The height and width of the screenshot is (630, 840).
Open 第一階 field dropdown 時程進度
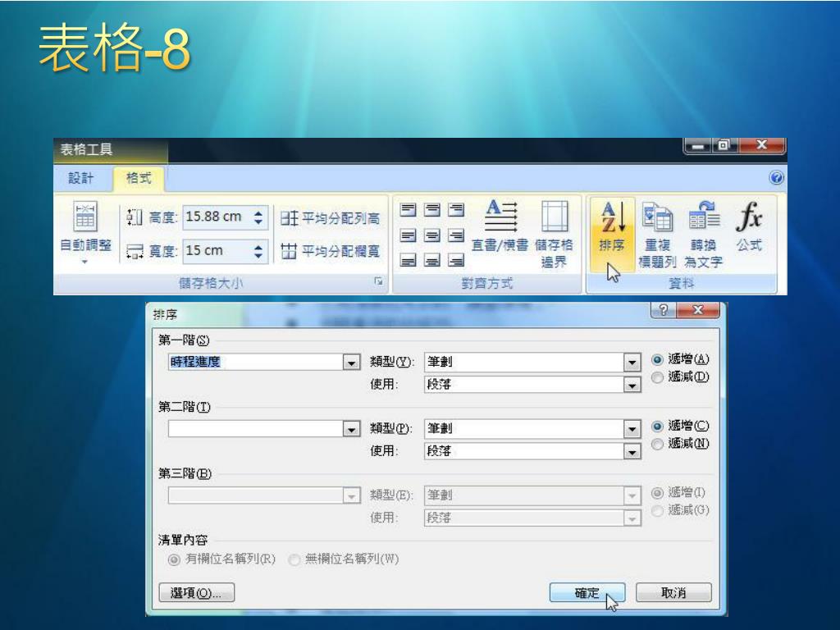[351, 363]
